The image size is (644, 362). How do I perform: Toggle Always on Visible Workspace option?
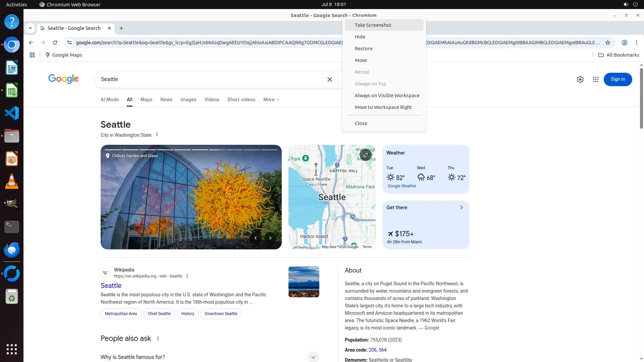pos(387,96)
